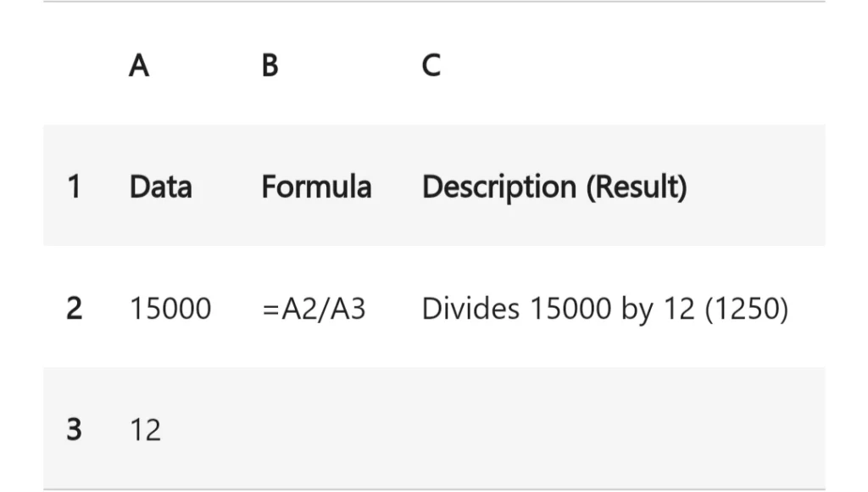The width and height of the screenshot is (868, 492).
Task: Click the Data header cell
Action: click(160, 186)
